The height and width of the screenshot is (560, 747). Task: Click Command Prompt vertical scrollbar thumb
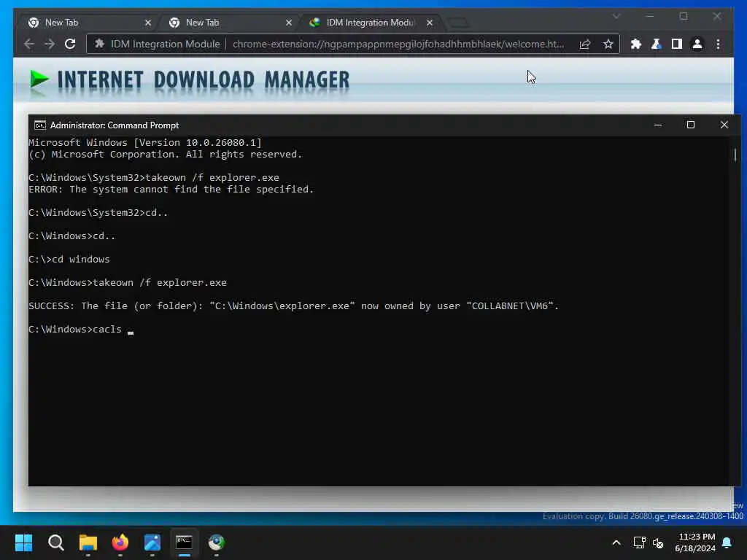[735, 155]
